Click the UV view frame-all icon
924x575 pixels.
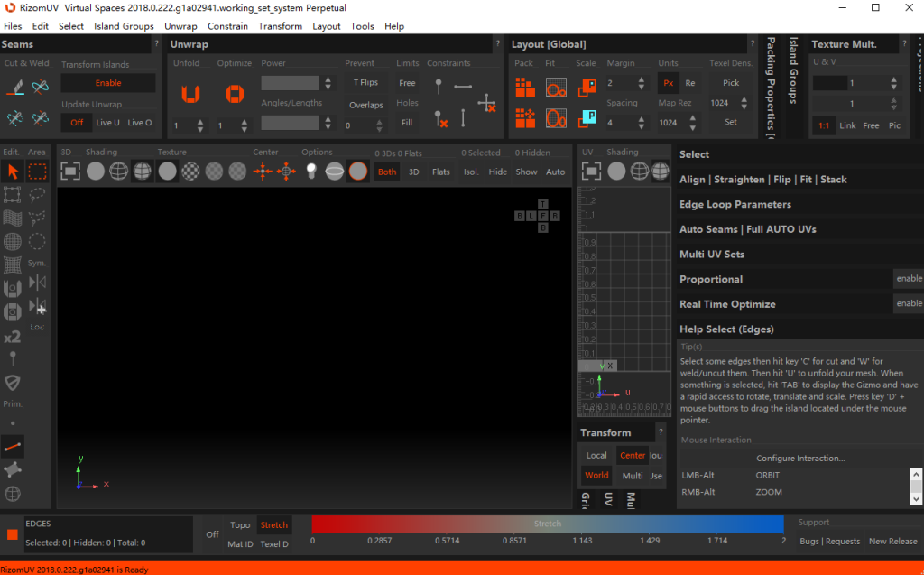click(x=591, y=172)
